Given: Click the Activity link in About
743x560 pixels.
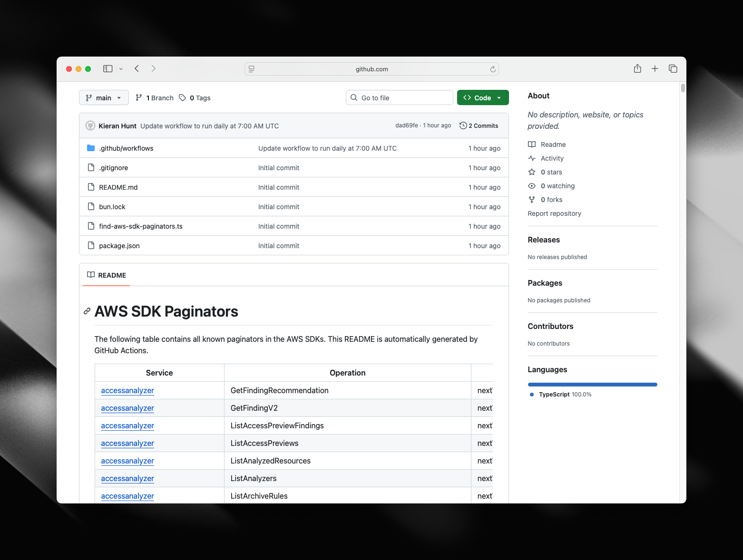Looking at the screenshot, I should [552, 158].
